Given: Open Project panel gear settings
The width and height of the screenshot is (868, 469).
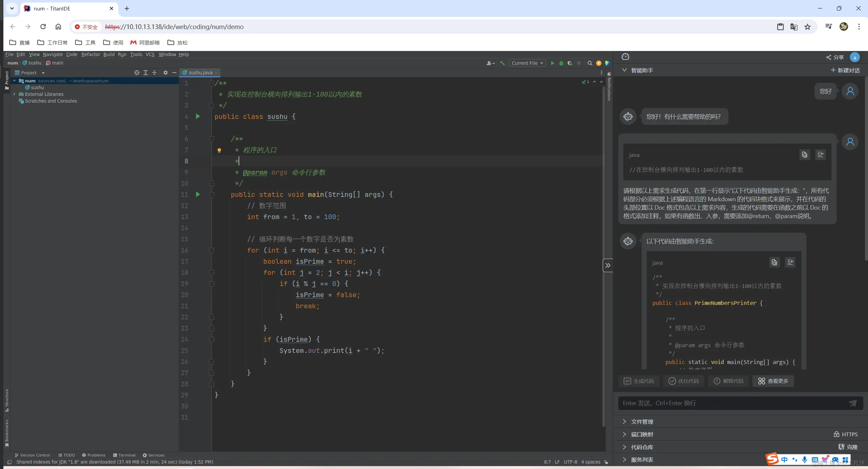Looking at the screenshot, I should pyautogui.click(x=166, y=73).
